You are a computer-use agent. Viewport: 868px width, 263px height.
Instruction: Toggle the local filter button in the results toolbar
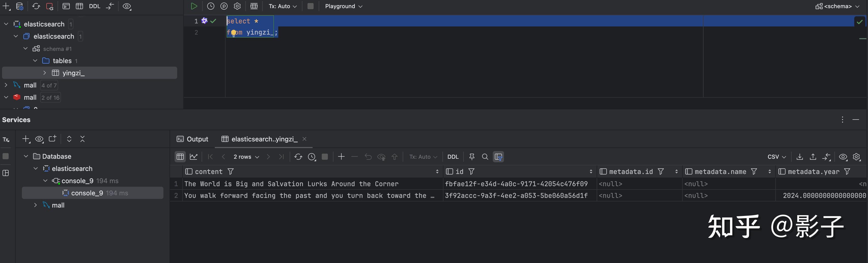(498, 157)
